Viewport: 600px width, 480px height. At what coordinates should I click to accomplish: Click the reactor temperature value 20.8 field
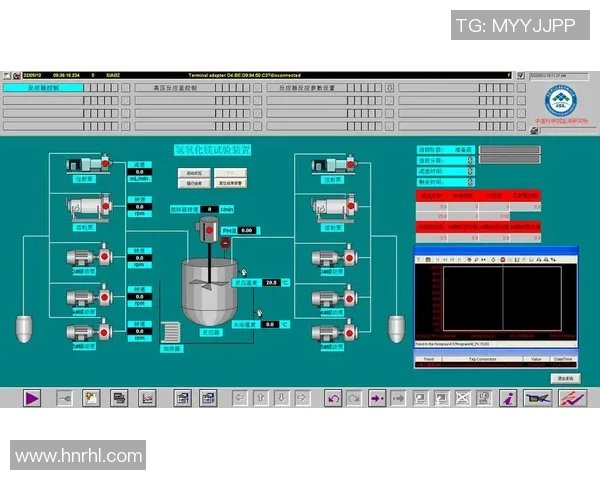pos(271,283)
